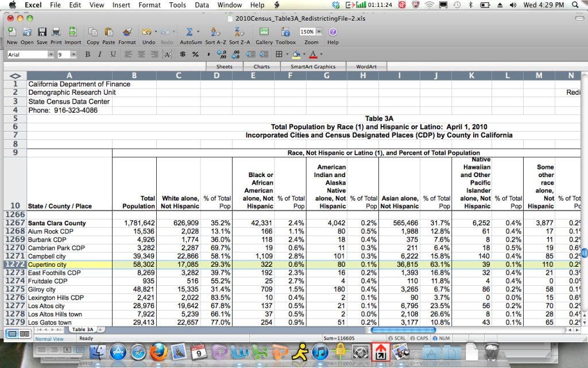Expand the Font Color dropdown arrow

pos(322,55)
